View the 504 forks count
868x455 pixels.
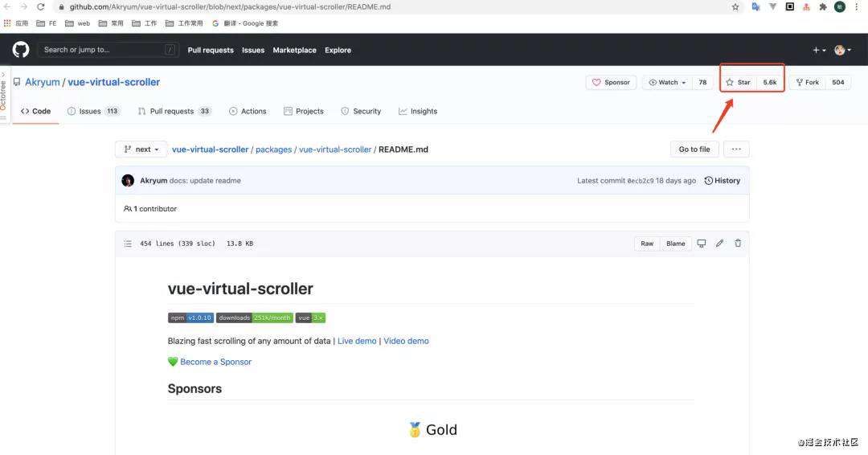[838, 83]
